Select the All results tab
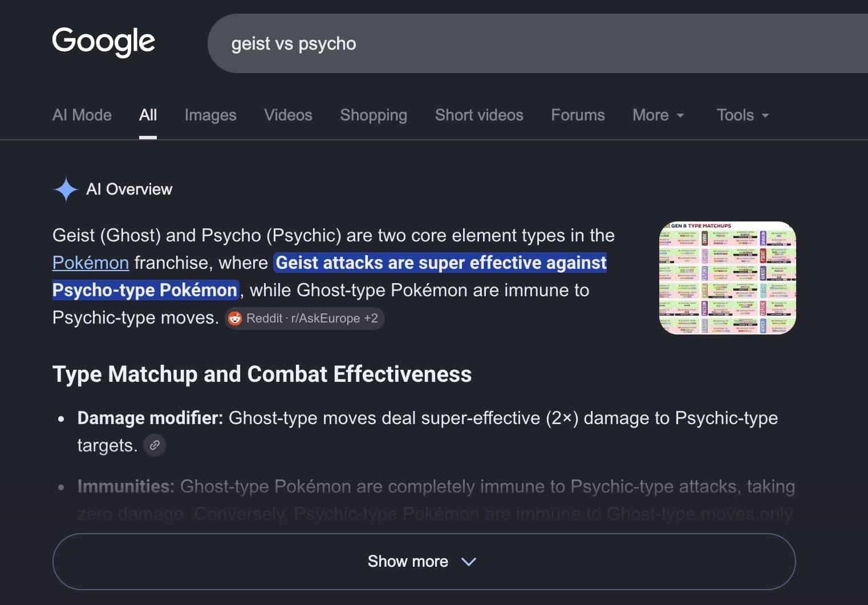 pos(148,115)
